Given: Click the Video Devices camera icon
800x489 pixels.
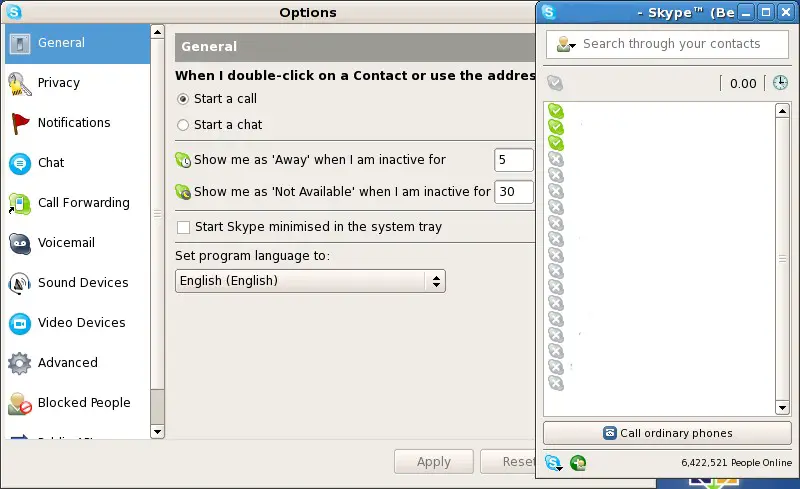Looking at the screenshot, I should [20, 324].
